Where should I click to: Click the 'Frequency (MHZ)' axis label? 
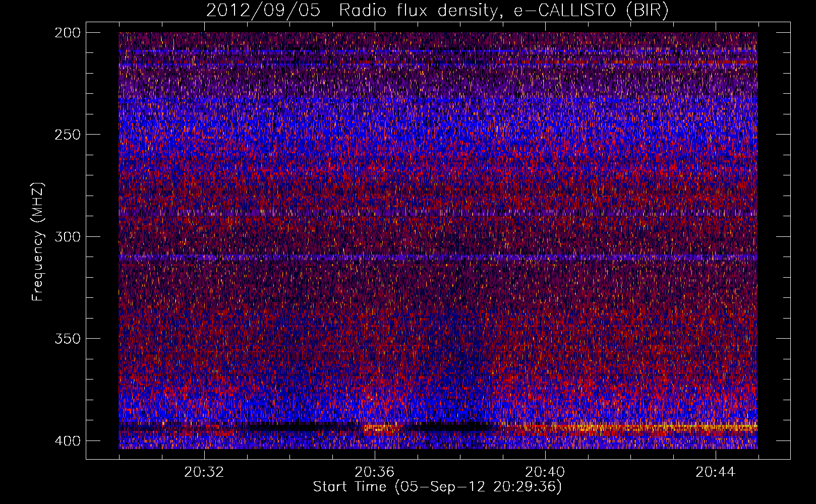pyautogui.click(x=38, y=242)
